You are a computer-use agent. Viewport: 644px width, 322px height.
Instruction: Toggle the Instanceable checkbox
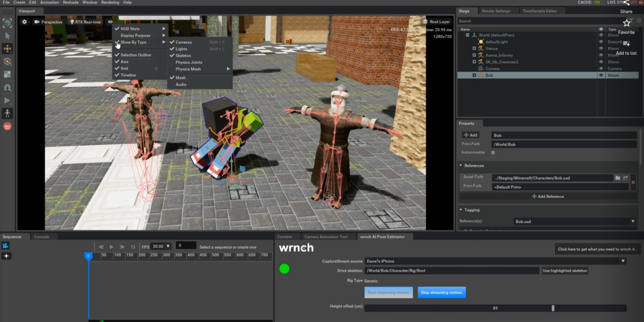493,153
